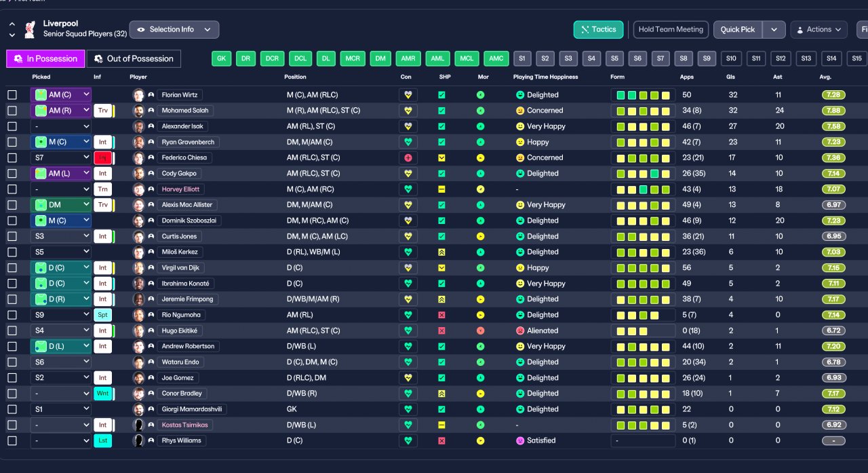Tick the checkbox for Rhys Williams

12,440
